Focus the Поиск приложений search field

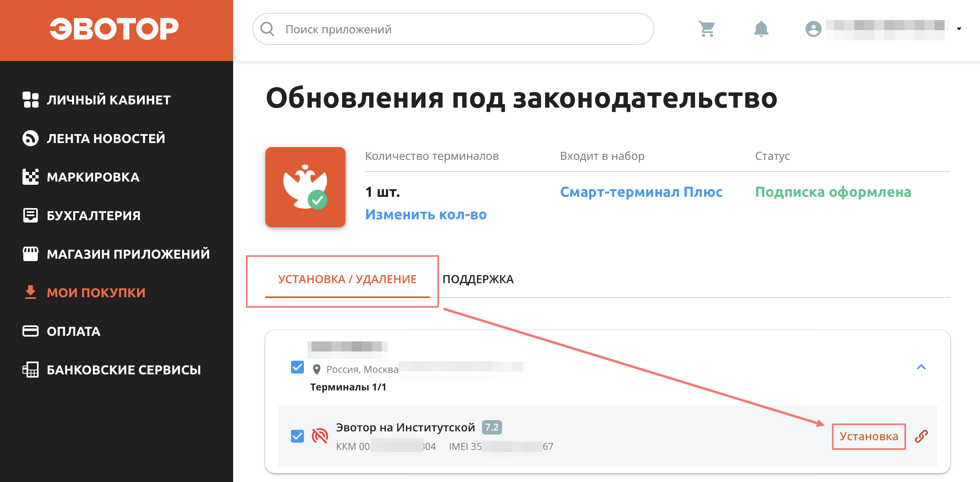coord(453,29)
